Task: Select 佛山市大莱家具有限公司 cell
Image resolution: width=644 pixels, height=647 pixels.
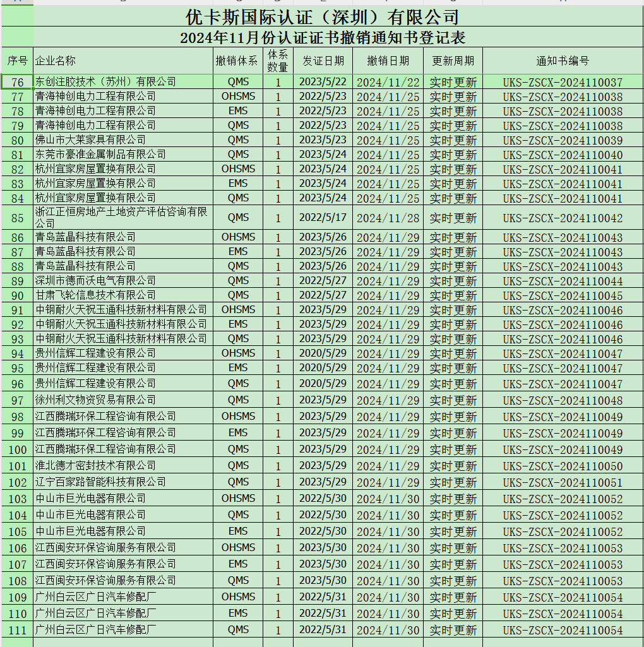Action: [123, 140]
